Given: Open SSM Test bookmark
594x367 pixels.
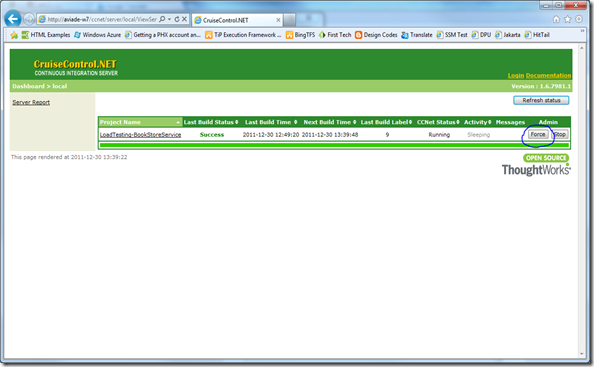Looking at the screenshot, I should coord(452,35).
